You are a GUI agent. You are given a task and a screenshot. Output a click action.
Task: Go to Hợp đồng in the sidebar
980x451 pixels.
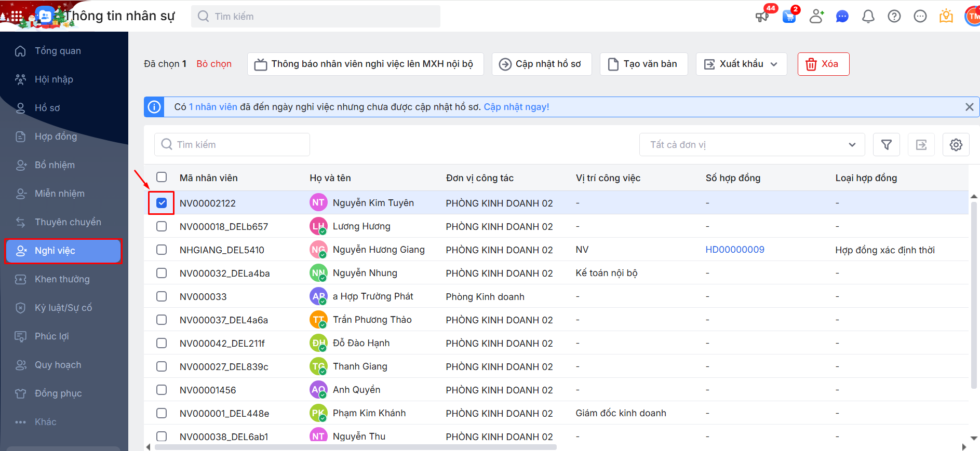point(56,136)
